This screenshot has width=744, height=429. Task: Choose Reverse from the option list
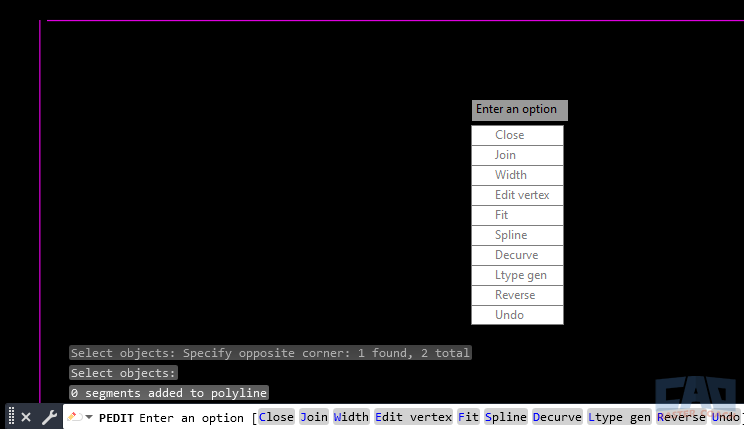[517, 295]
